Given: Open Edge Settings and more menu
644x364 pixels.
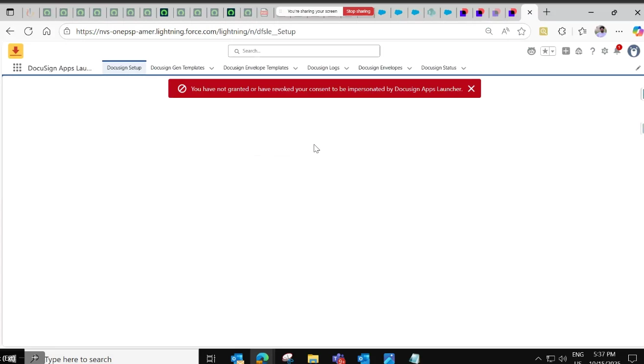Looking at the screenshot, I should 619,31.
